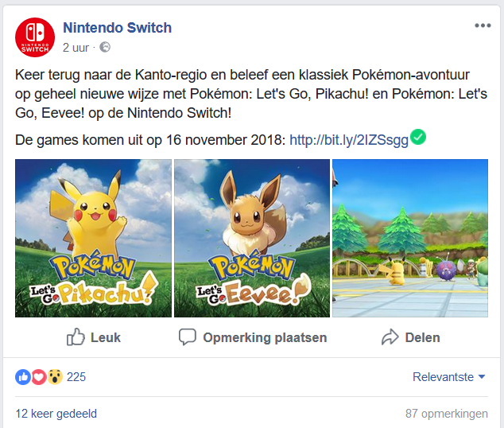This screenshot has width=504, height=428.
Task: Open the three-dot post options menu
Action: click(483, 25)
